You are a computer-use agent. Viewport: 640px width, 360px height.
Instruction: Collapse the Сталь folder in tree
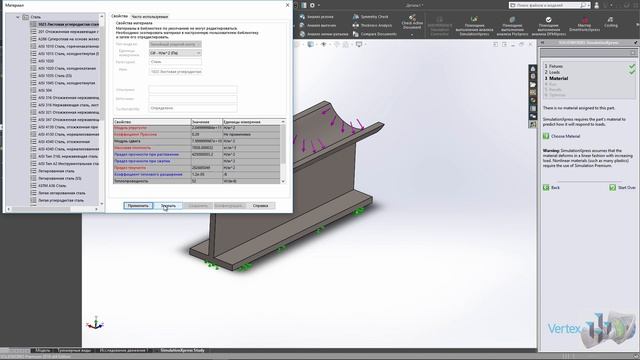click(x=18, y=17)
